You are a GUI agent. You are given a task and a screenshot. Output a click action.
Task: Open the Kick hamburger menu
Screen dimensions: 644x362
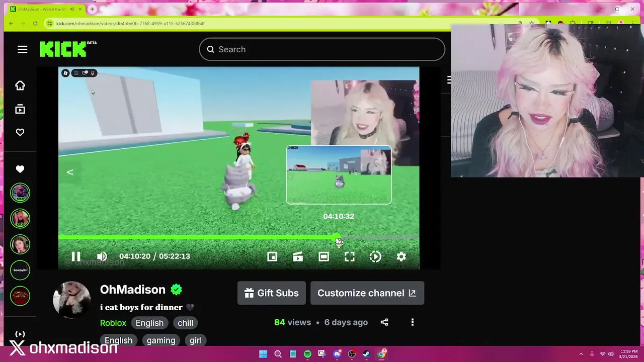coord(22,49)
